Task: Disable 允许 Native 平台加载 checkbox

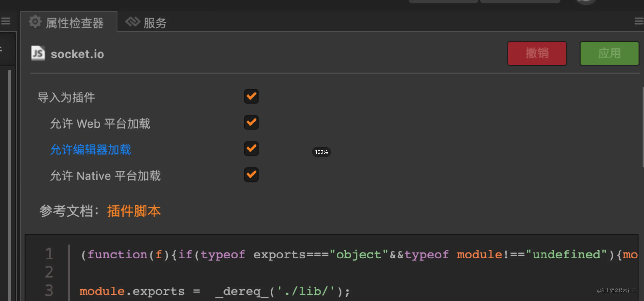Action: point(251,175)
